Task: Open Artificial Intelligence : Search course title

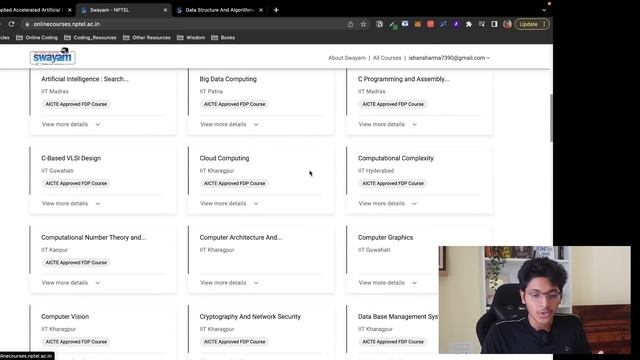Action: [x=85, y=79]
